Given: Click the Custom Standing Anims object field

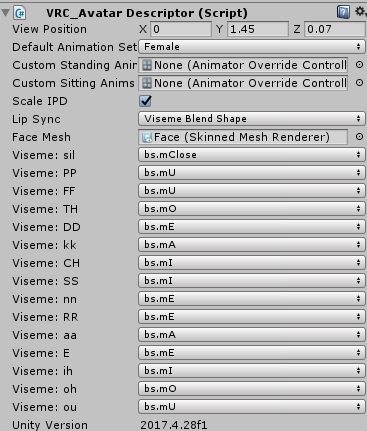Looking at the screenshot, I should click(243, 65).
